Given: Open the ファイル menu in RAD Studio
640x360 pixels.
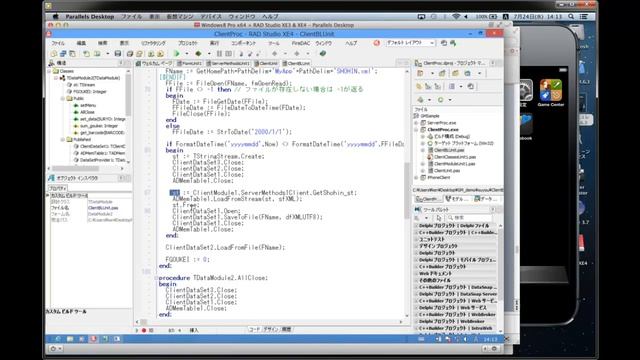Looking at the screenshot, I should tap(58, 43).
